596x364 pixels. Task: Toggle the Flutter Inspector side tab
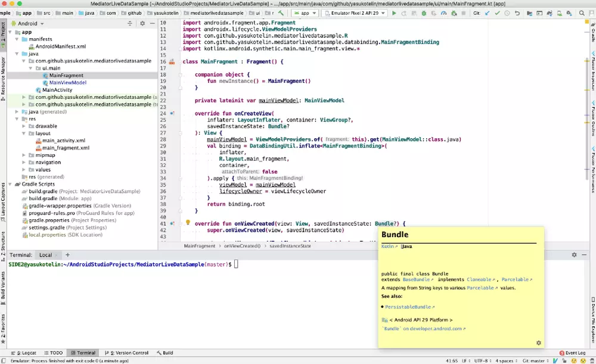593,72
